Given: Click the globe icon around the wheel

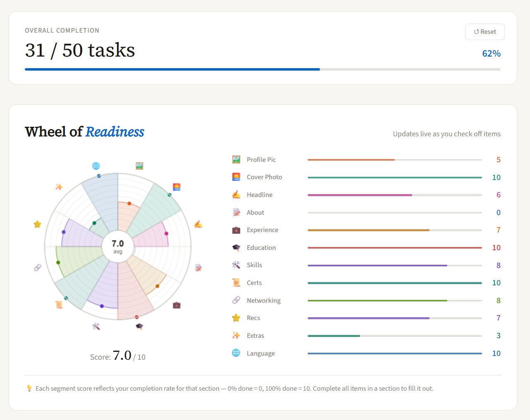Looking at the screenshot, I should pos(96,166).
